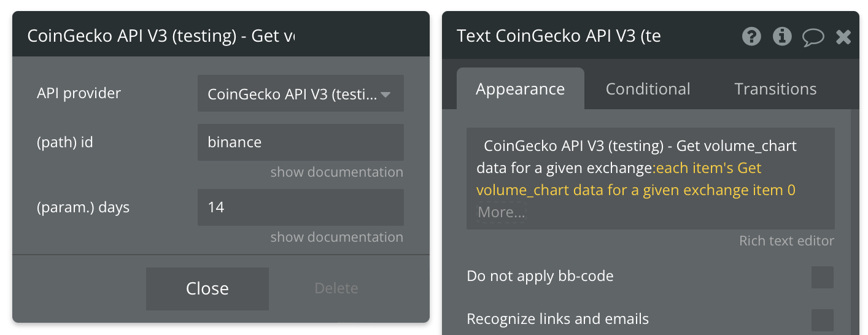The image size is (868, 335).
Task: Open the Rich text editor link
Action: [786, 241]
